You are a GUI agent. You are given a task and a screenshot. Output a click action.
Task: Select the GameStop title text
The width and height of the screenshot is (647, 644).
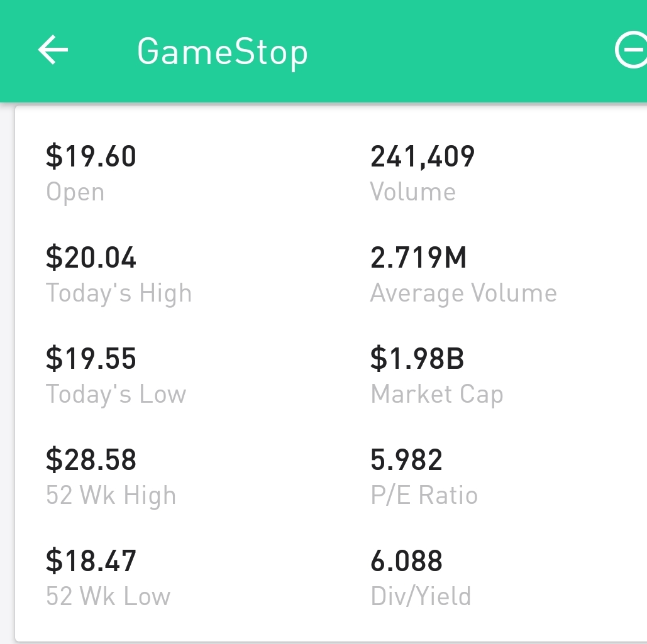pos(223,52)
